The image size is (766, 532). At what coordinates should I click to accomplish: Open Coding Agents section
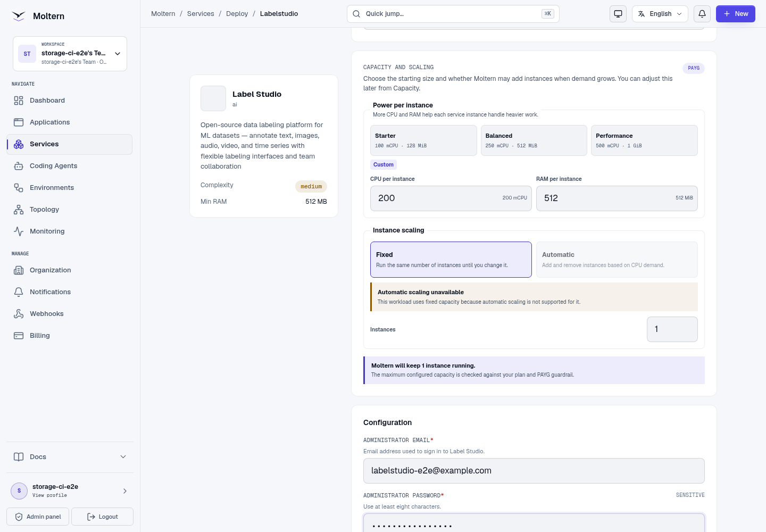pos(69,166)
